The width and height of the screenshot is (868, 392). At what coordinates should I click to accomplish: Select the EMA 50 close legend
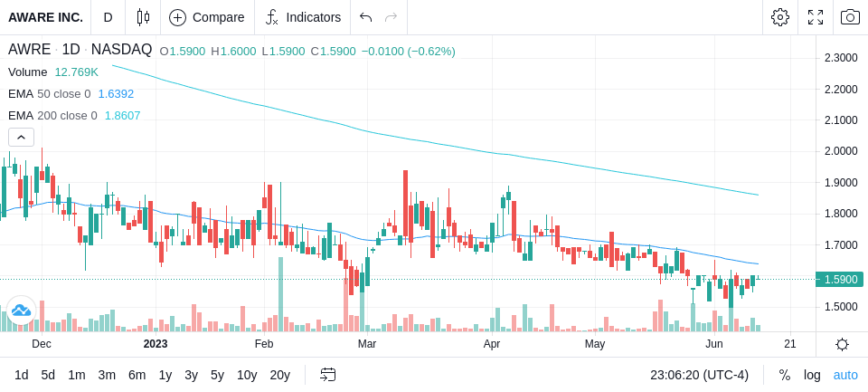[49, 94]
